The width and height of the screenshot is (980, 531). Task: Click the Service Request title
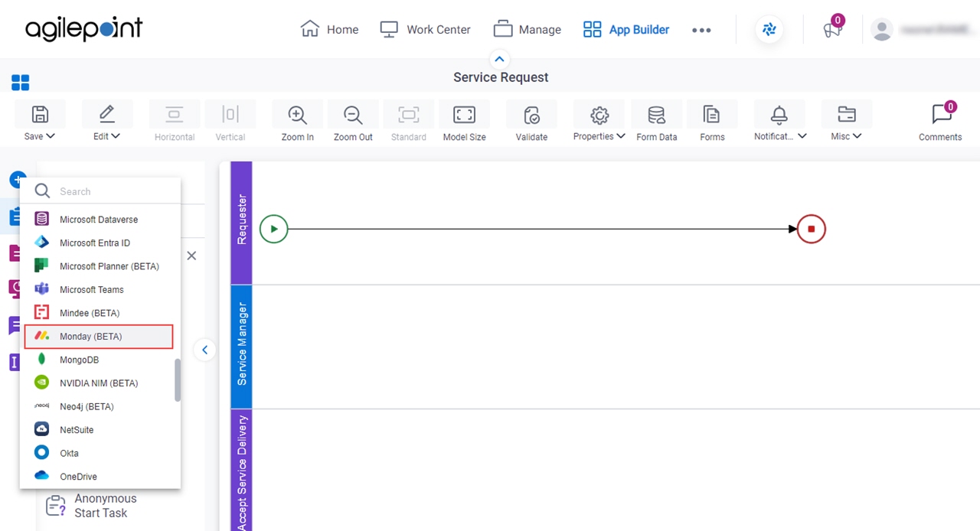coord(501,77)
